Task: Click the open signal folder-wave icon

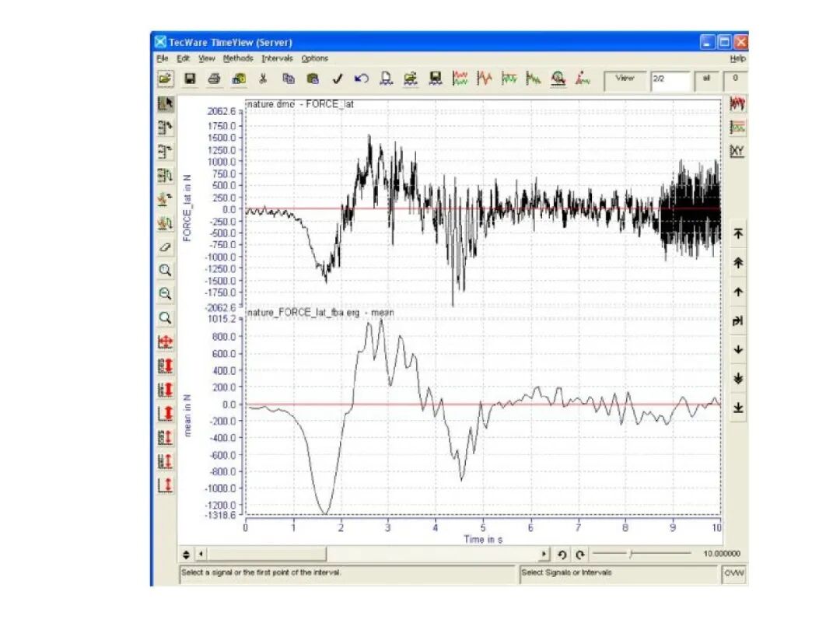Action: point(411,79)
